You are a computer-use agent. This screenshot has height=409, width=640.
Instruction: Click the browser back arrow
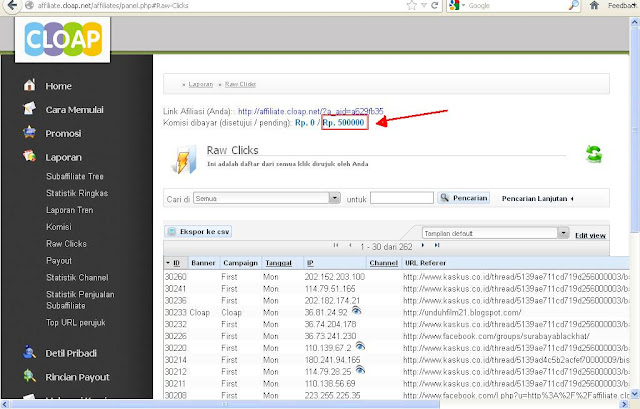point(12,5)
